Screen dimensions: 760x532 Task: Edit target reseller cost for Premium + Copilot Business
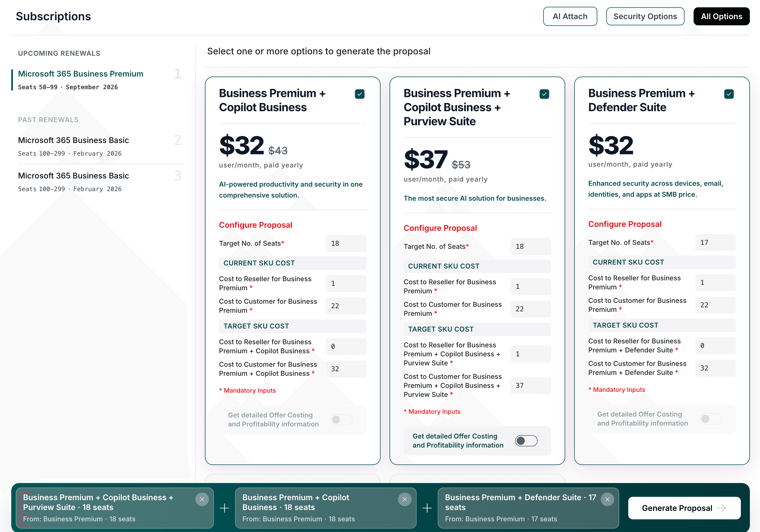(346, 346)
